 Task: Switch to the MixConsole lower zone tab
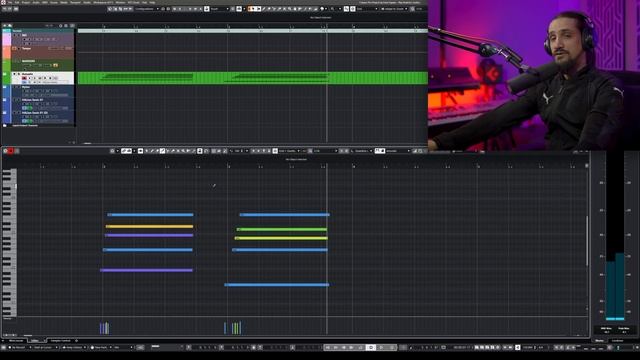click(x=16, y=340)
